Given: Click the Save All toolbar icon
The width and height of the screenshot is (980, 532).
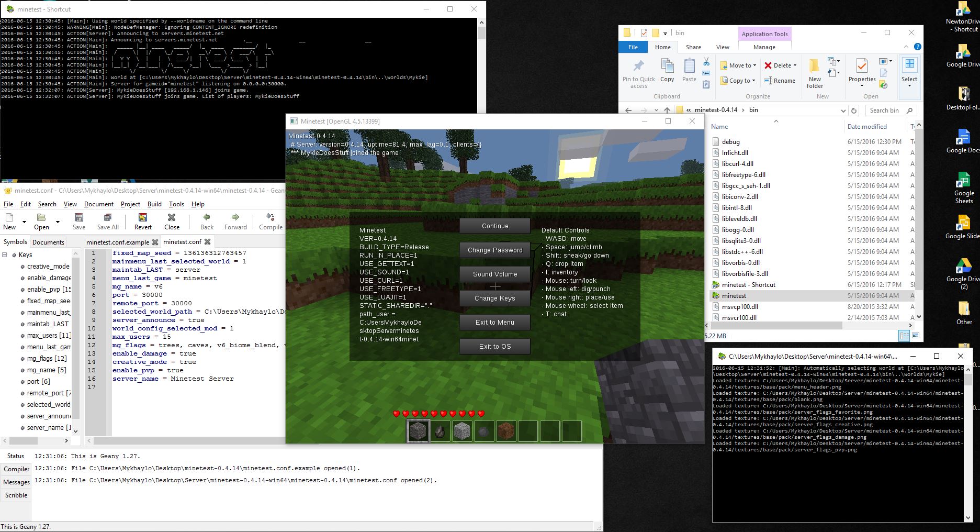Looking at the screenshot, I should (108, 220).
